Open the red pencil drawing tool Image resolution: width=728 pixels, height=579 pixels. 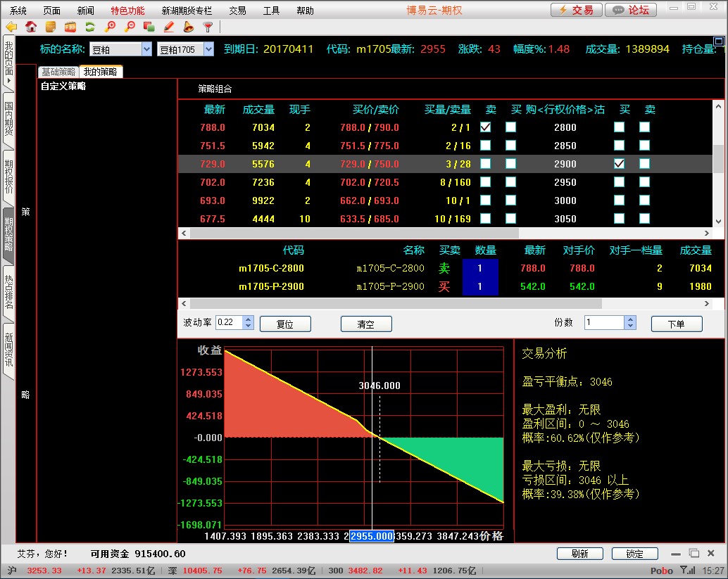[x=168, y=27]
